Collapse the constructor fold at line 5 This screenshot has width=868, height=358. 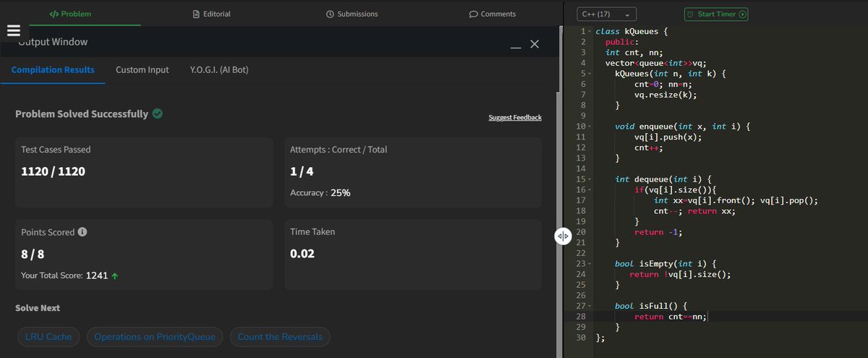pyautogui.click(x=590, y=74)
